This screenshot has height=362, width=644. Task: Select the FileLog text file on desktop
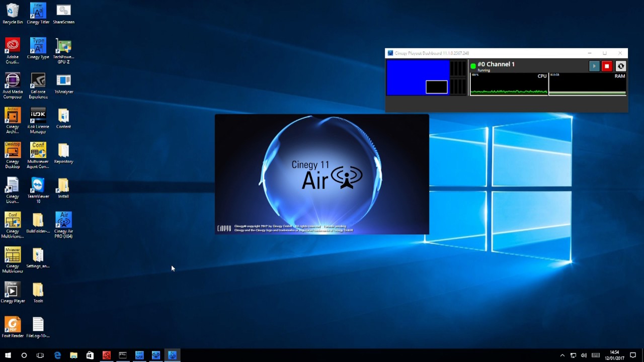pyautogui.click(x=38, y=327)
